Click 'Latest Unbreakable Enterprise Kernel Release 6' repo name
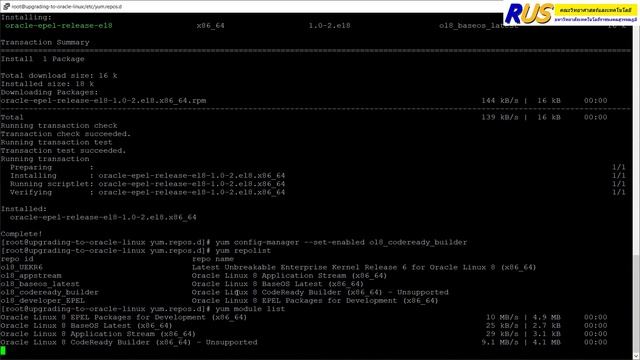The image size is (640, 360). [x=299, y=267]
